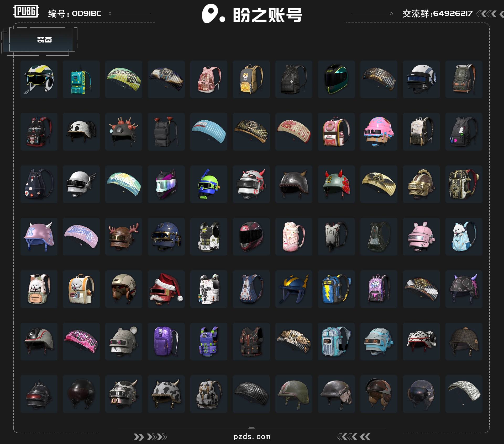The width and height of the screenshot is (504, 444).
Task: Select the pink frosting cake helmet
Action: point(379,132)
